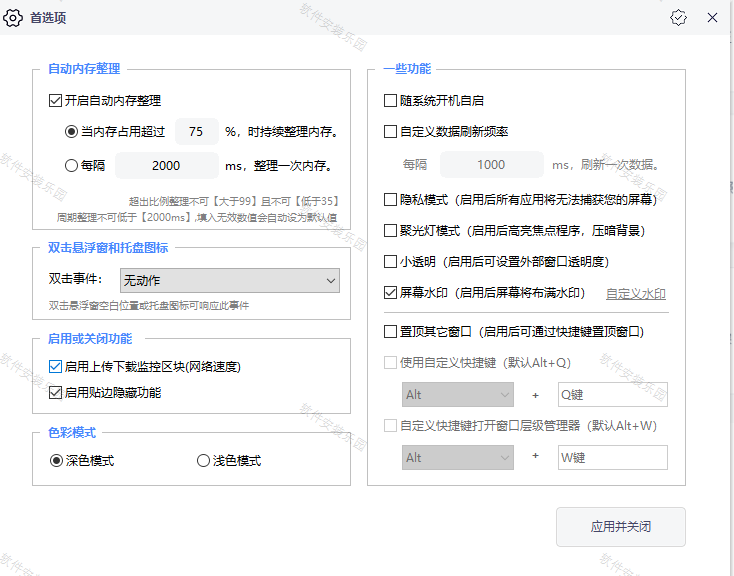Select 当内存占用超过 radio option

(x=71, y=132)
